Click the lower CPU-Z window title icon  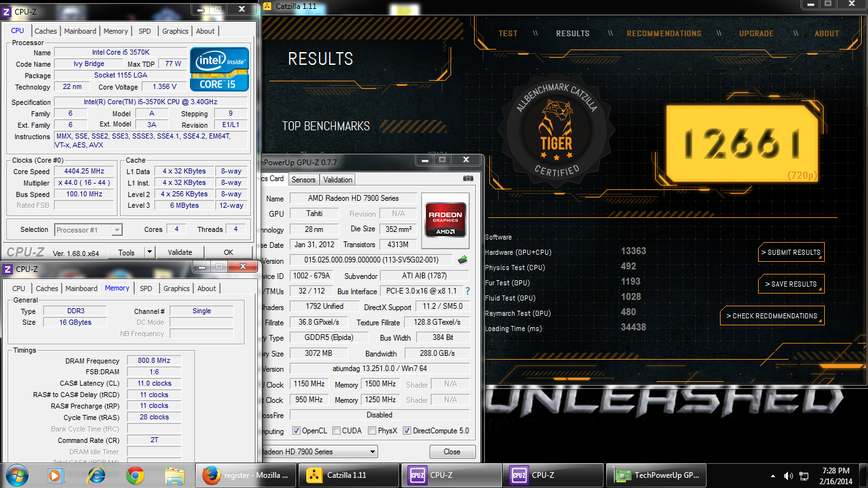click(8, 269)
